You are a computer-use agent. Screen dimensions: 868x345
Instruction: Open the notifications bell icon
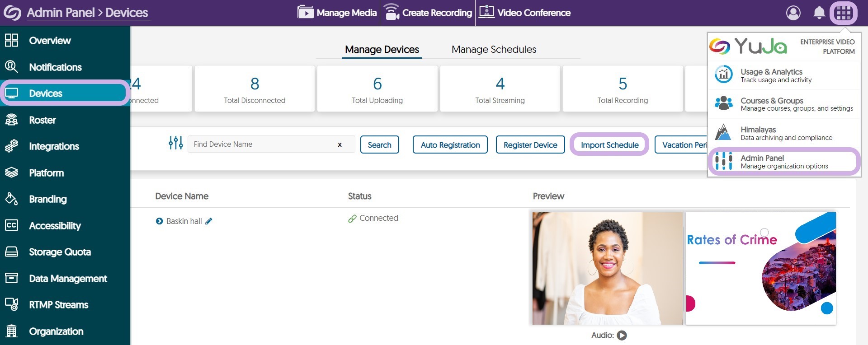[819, 13]
